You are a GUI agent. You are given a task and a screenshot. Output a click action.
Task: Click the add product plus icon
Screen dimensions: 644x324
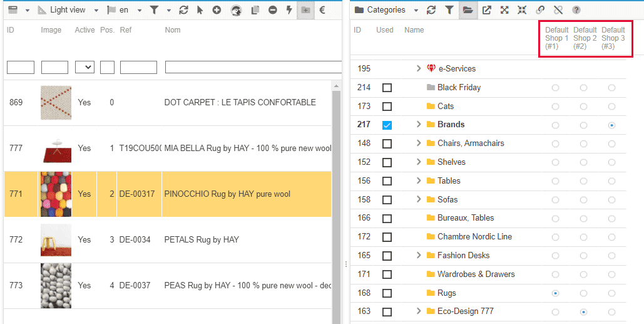[217, 10]
